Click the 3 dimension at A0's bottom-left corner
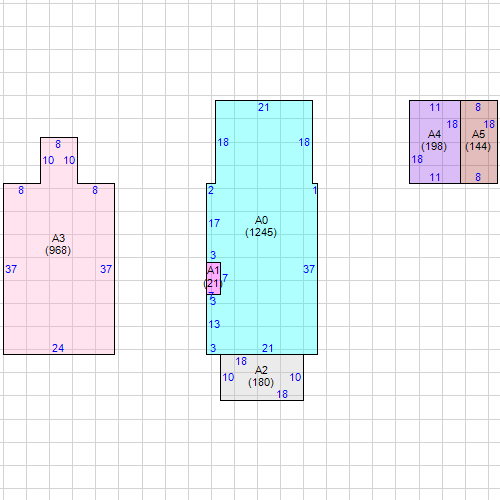Screen dimensions: 500x500 (x=213, y=348)
